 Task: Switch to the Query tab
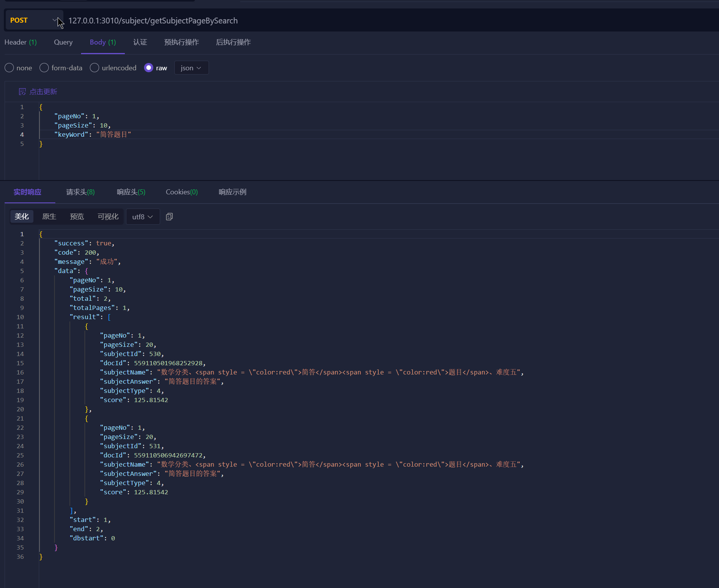point(63,42)
